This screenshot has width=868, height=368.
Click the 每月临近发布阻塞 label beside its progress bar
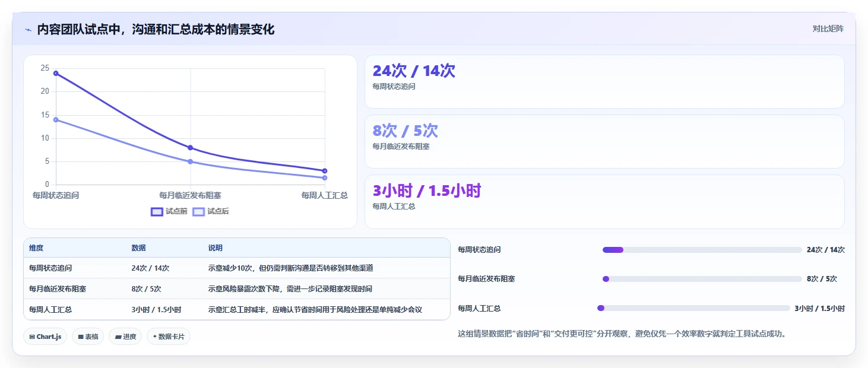pos(486,279)
